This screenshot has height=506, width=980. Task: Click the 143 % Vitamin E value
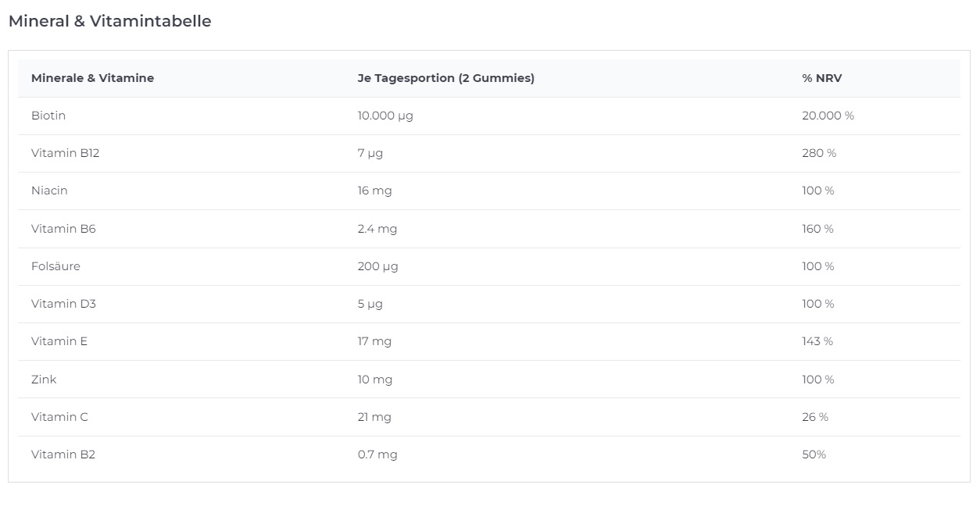pos(817,341)
